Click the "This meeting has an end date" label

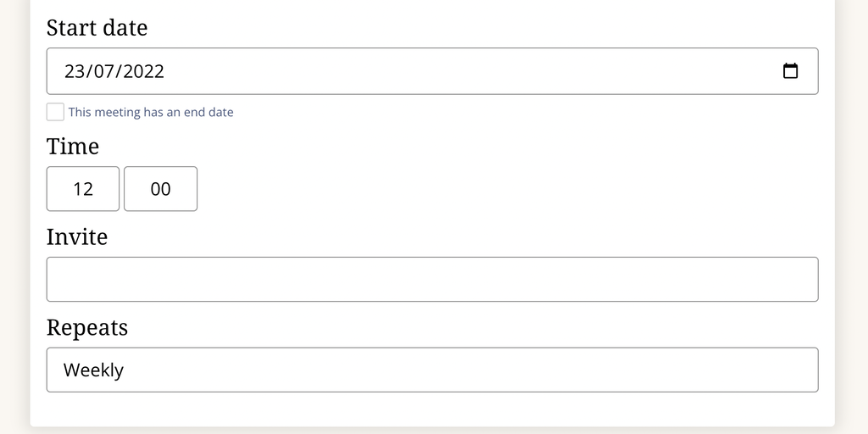(x=151, y=112)
